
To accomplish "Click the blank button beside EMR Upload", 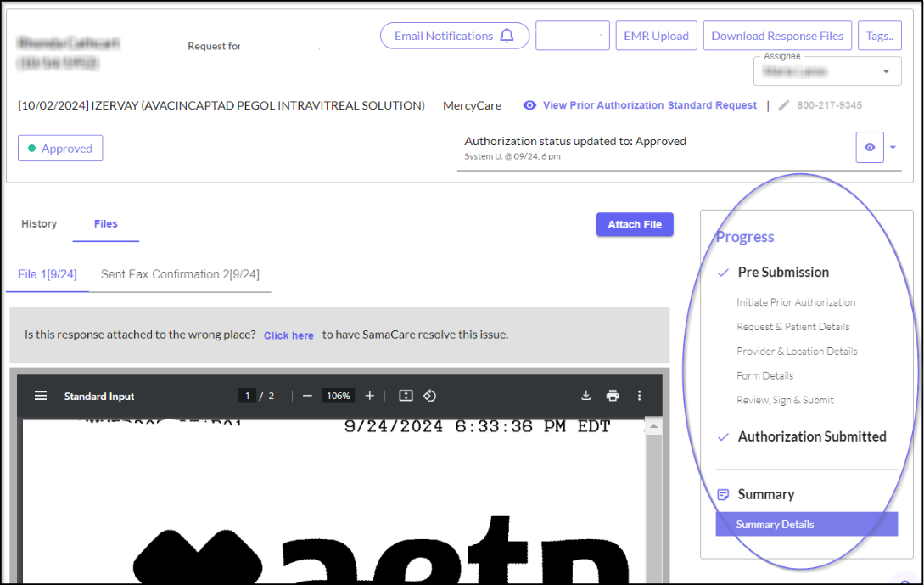I will 572,36.
